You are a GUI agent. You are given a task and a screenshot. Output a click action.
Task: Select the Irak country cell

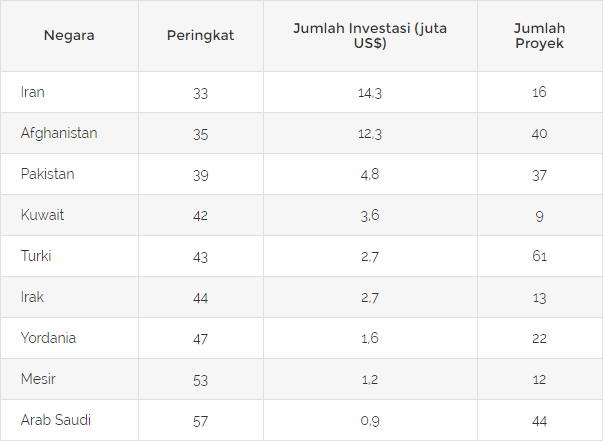click(x=33, y=297)
